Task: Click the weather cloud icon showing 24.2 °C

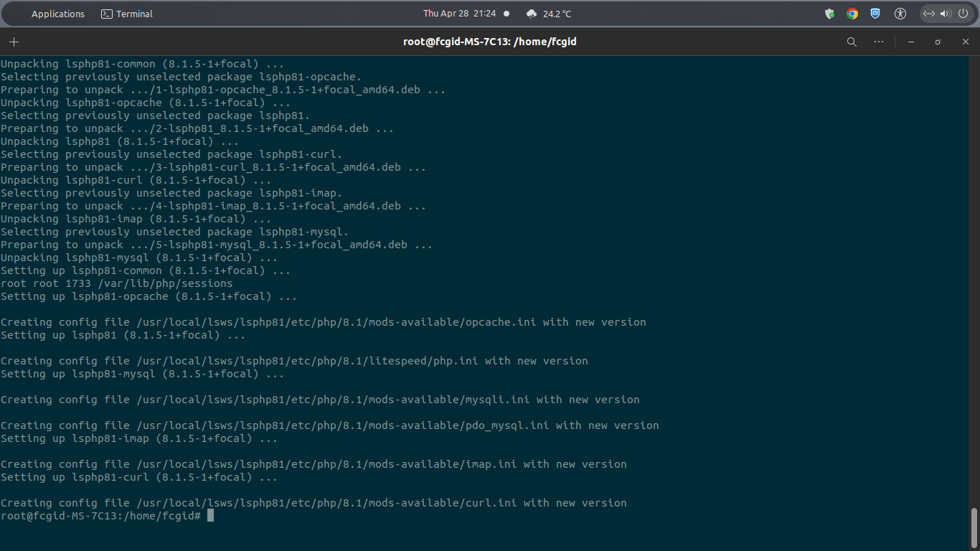Action: click(532, 14)
